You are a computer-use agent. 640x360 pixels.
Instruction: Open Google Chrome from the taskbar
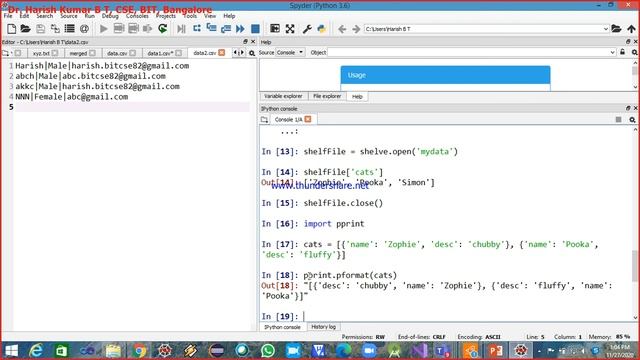tap(139, 351)
